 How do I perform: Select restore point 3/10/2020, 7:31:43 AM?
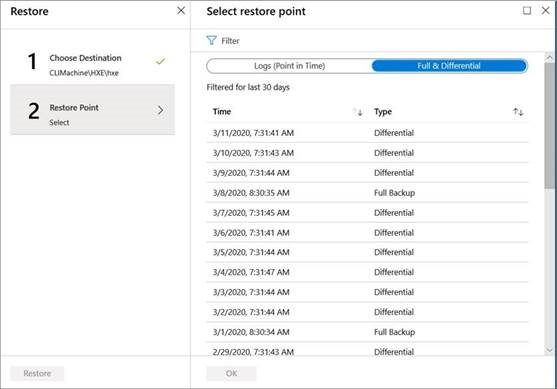[x=367, y=153]
